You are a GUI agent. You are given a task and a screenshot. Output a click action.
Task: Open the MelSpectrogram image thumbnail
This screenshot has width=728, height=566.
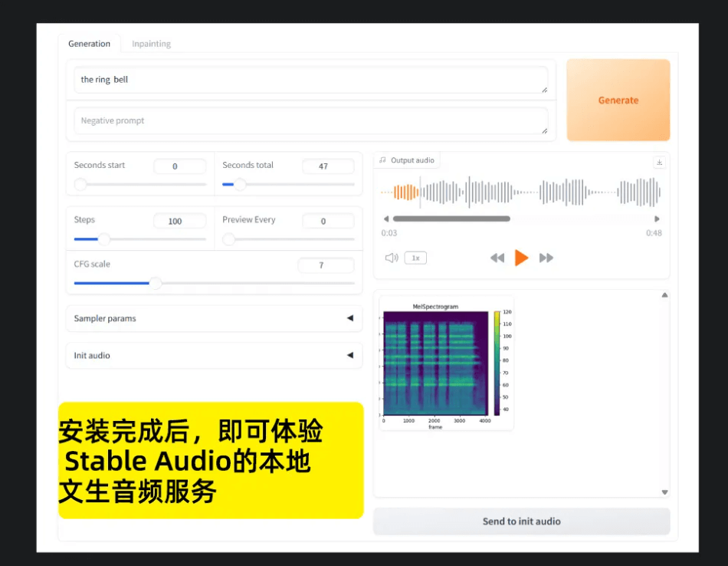tap(446, 363)
